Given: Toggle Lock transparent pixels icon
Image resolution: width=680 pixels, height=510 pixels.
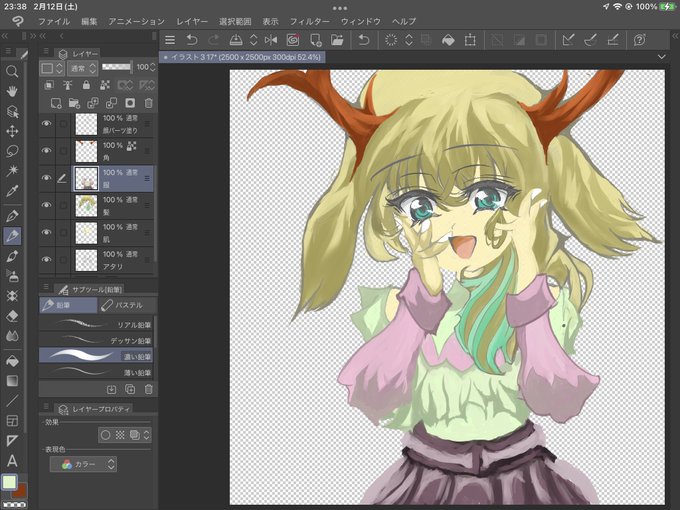Looking at the screenshot, I should coord(105,85).
